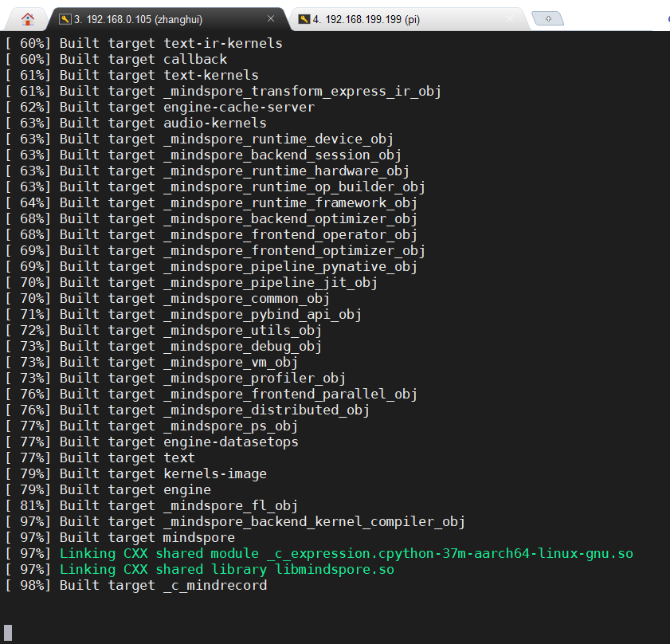Click '_mindspore_pipeline_pynative_obj' text

click(x=290, y=266)
